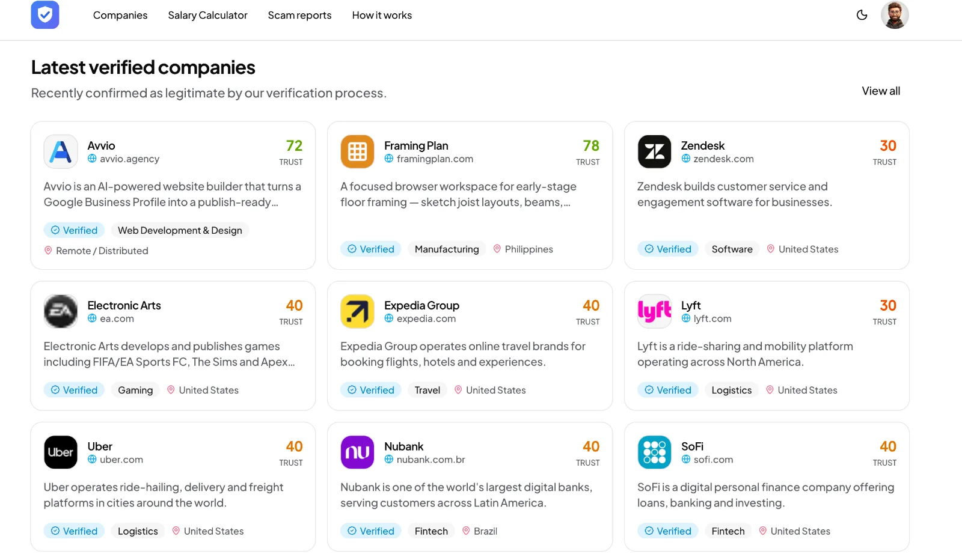Click the globe icon beside ea.com

click(x=92, y=318)
